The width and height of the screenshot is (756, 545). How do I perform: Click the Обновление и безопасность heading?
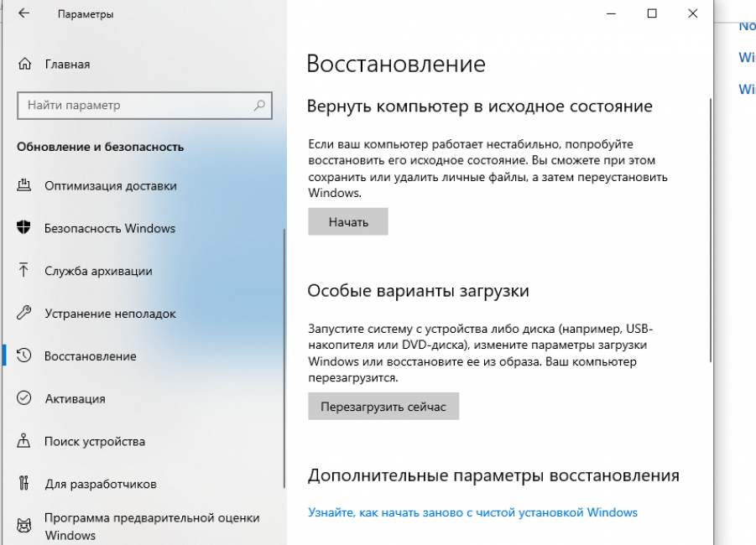pos(101,147)
